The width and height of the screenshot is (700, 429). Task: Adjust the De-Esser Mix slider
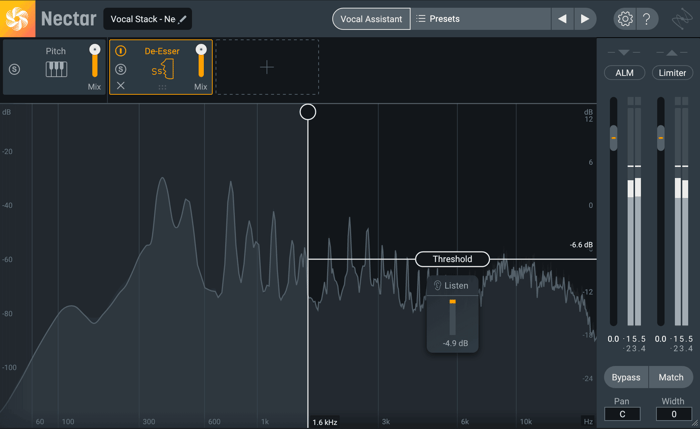pos(201,61)
